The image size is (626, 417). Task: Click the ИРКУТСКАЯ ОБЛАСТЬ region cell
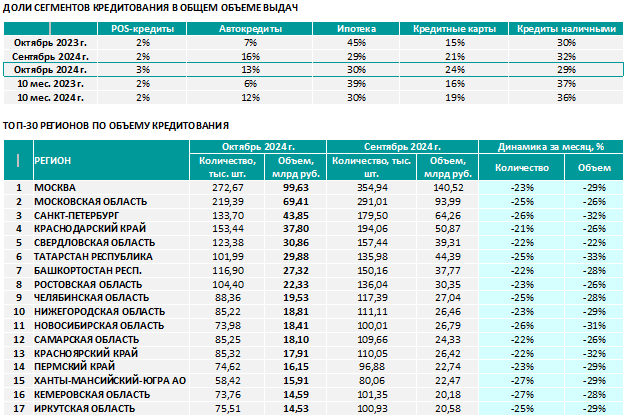(111, 409)
